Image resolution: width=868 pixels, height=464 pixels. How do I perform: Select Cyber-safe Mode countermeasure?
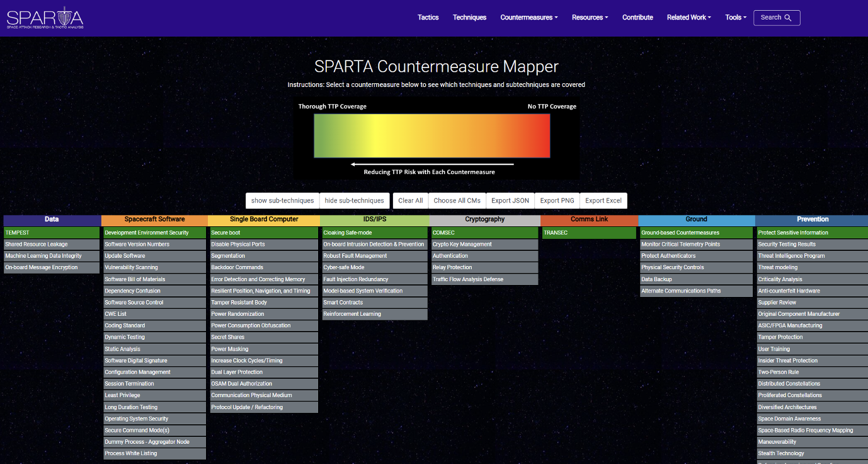click(375, 267)
